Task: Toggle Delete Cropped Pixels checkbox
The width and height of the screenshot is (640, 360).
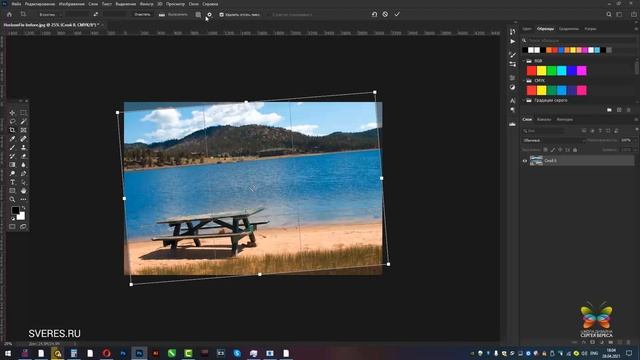Action: 222,15
